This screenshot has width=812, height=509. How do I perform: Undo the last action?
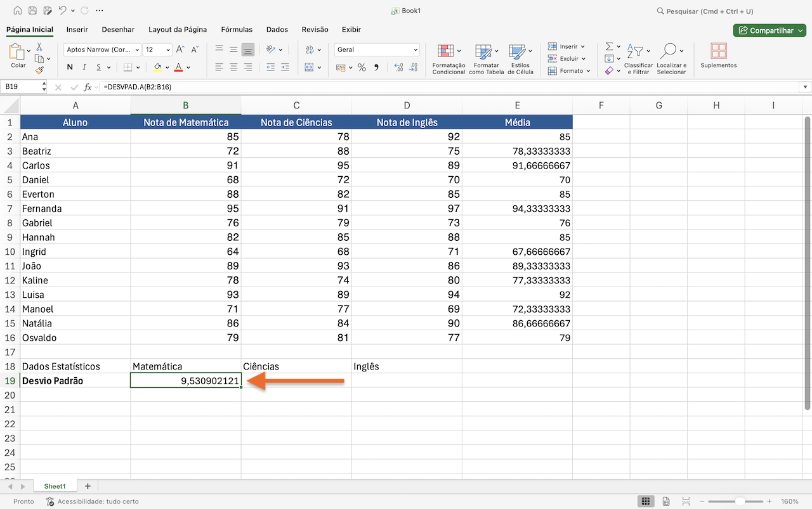[62, 11]
